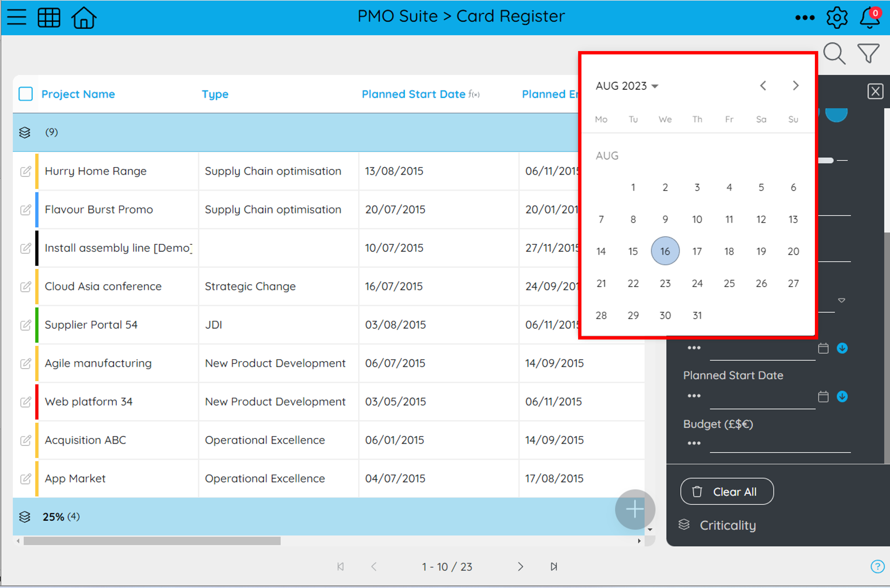Open the apps grid icon
This screenshot has height=588, width=890.
49,17
